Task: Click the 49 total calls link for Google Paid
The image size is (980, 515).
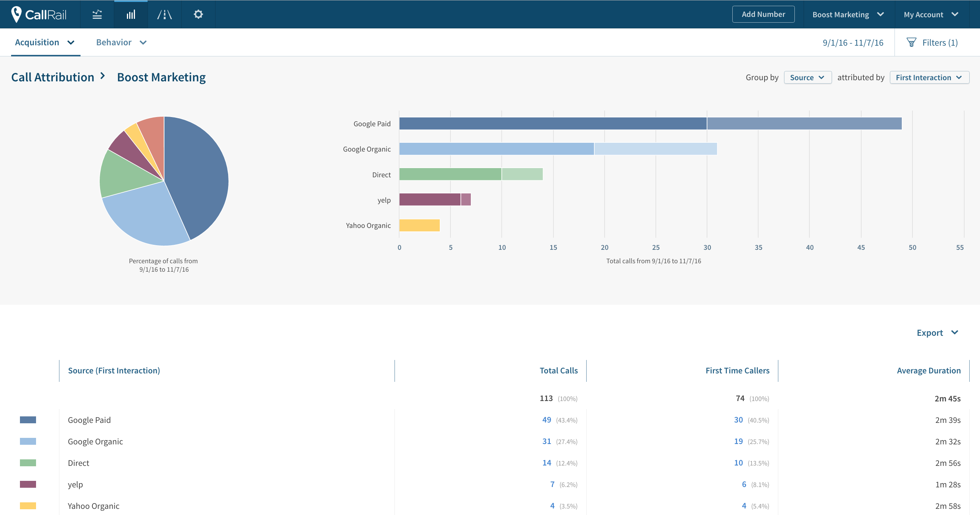Action: coord(546,419)
